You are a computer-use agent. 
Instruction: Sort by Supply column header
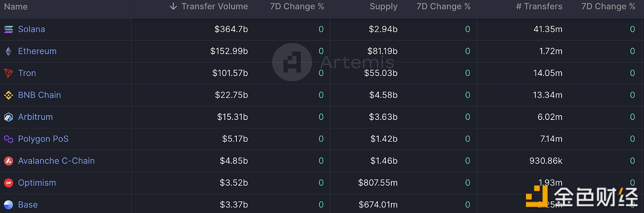click(383, 6)
